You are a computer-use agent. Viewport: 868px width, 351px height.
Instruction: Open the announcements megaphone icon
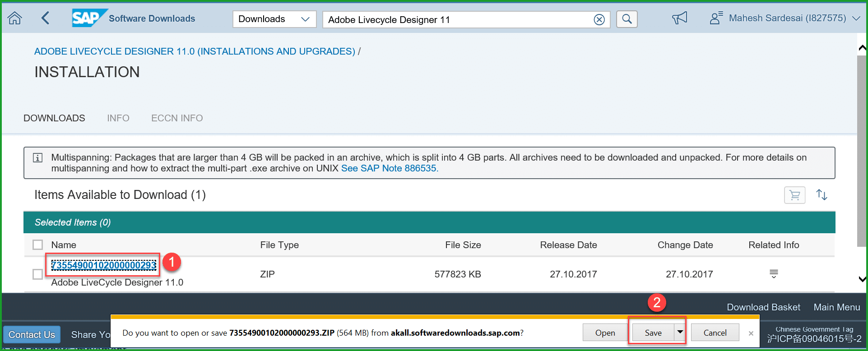pos(679,18)
